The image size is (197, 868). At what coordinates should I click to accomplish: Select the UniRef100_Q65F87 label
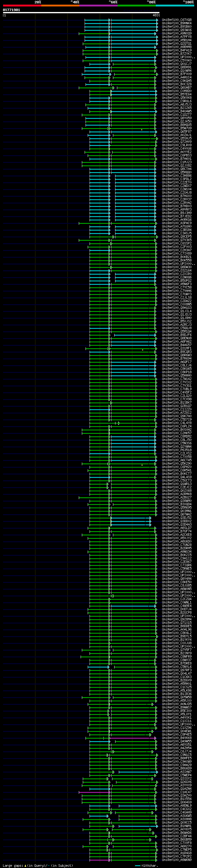[x=176, y=131]
